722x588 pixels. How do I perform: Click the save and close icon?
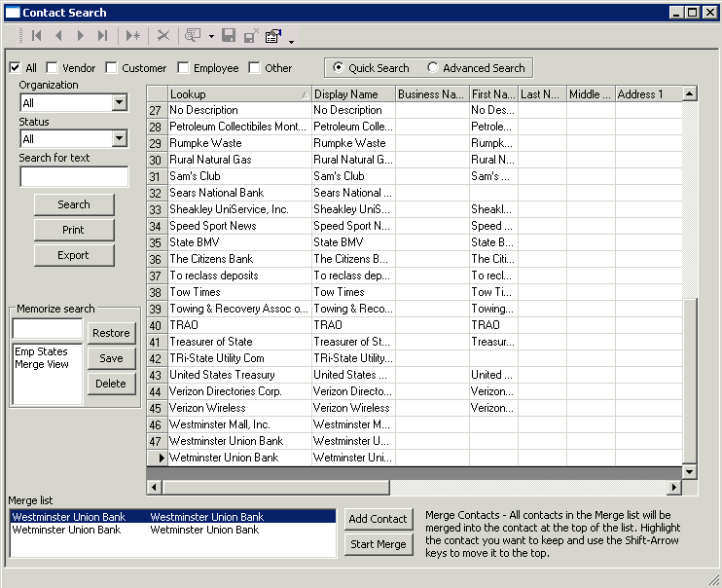point(251,35)
